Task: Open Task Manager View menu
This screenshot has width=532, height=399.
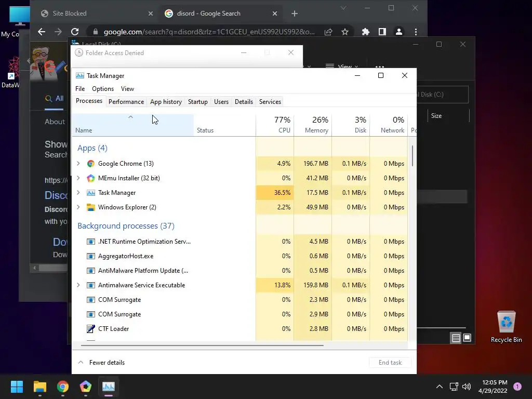Action: (128, 89)
